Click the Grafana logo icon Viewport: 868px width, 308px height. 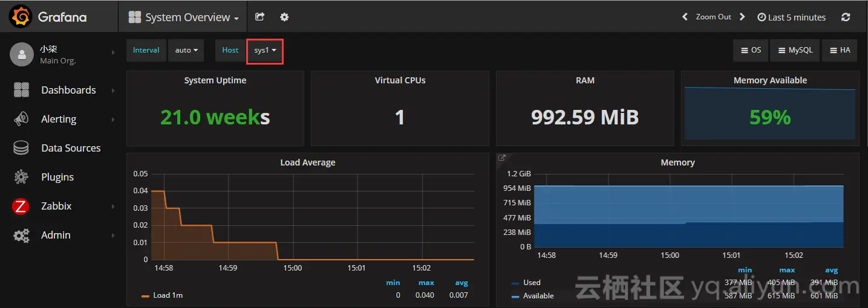tap(21, 17)
